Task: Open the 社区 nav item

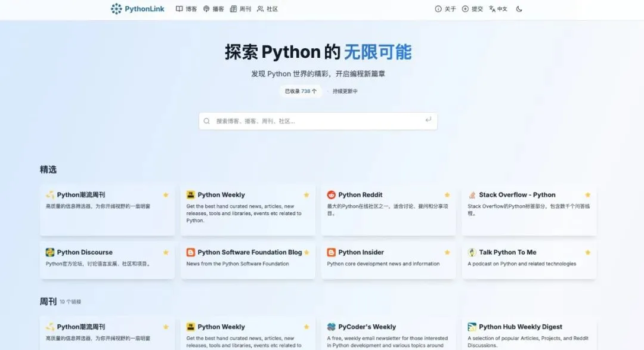Action: tap(267, 8)
